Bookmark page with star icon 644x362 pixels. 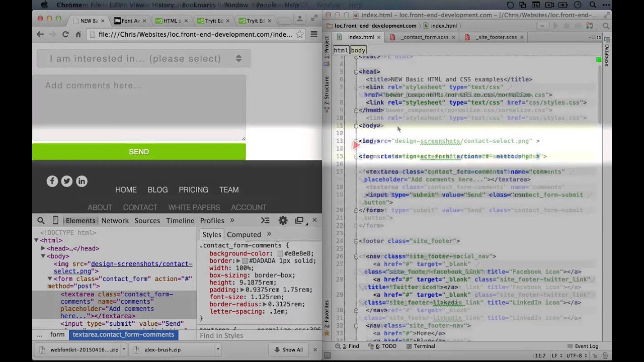pyautogui.click(x=299, y=34)
